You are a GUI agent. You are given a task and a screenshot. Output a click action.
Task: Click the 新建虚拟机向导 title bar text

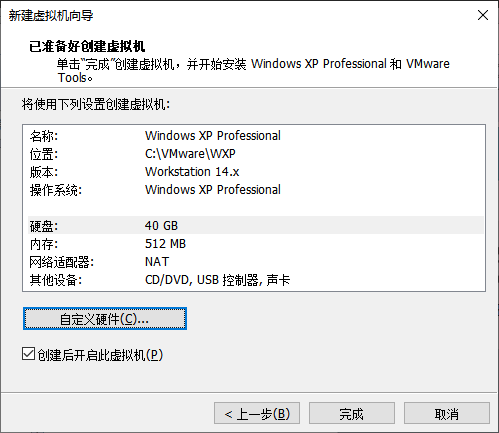[x=51, y=15]
